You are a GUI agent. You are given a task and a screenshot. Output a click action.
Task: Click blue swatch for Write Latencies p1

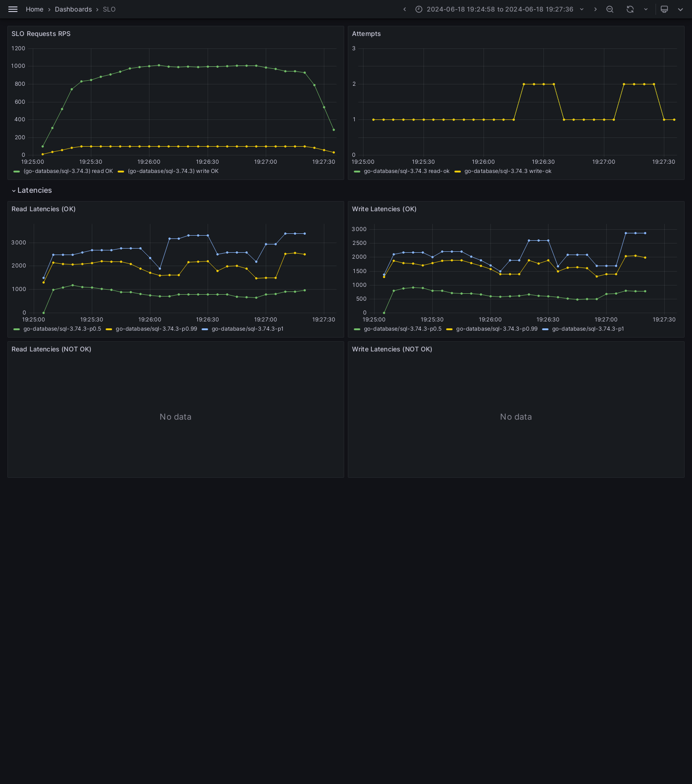[x=545, y=329]
